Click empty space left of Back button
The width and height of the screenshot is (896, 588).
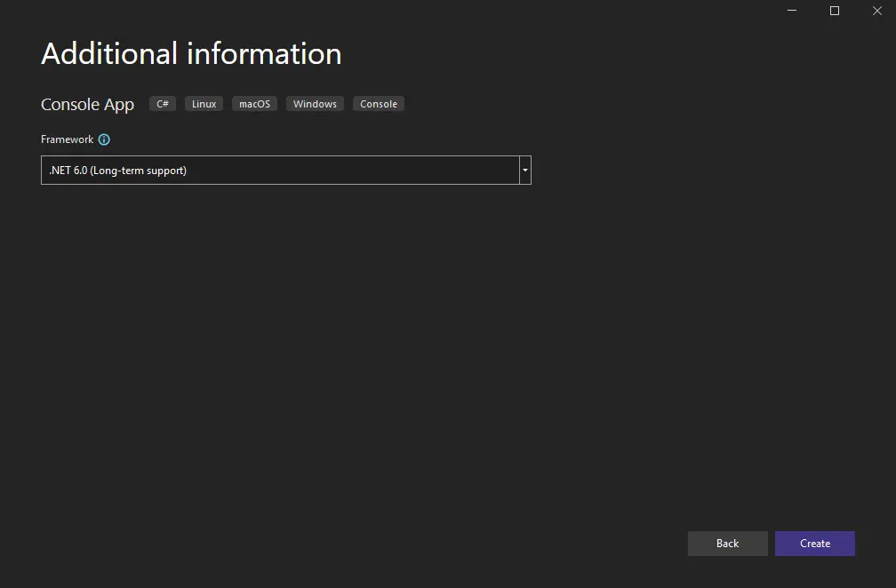(444, 544)
